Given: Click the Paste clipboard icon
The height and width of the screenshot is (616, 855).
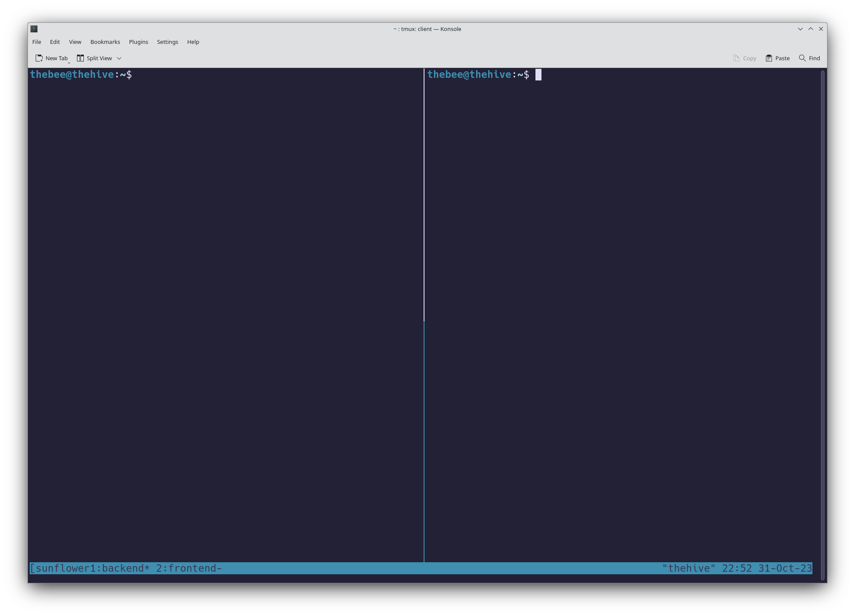Looking at the screenshot, I should point(769,58).
